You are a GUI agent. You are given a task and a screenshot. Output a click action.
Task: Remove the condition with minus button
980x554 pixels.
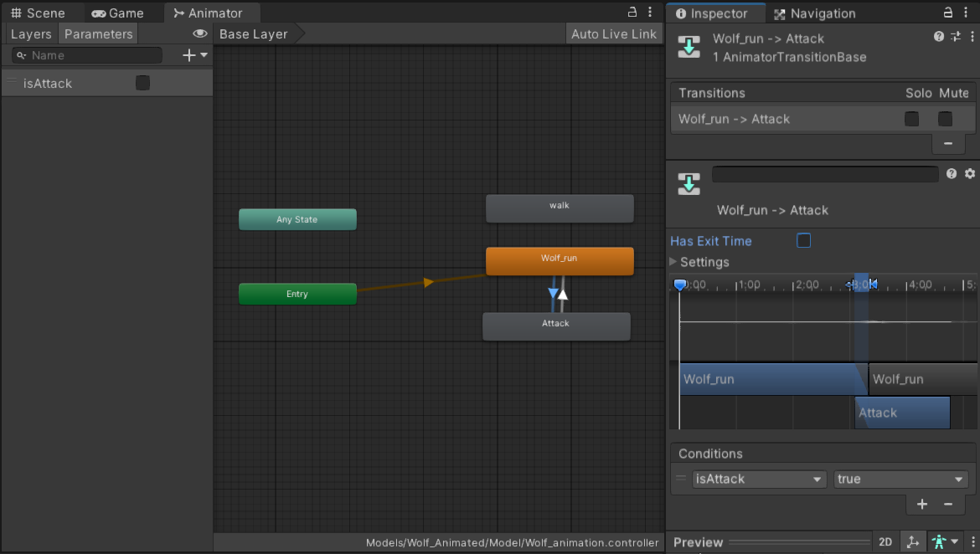(948, 504)
